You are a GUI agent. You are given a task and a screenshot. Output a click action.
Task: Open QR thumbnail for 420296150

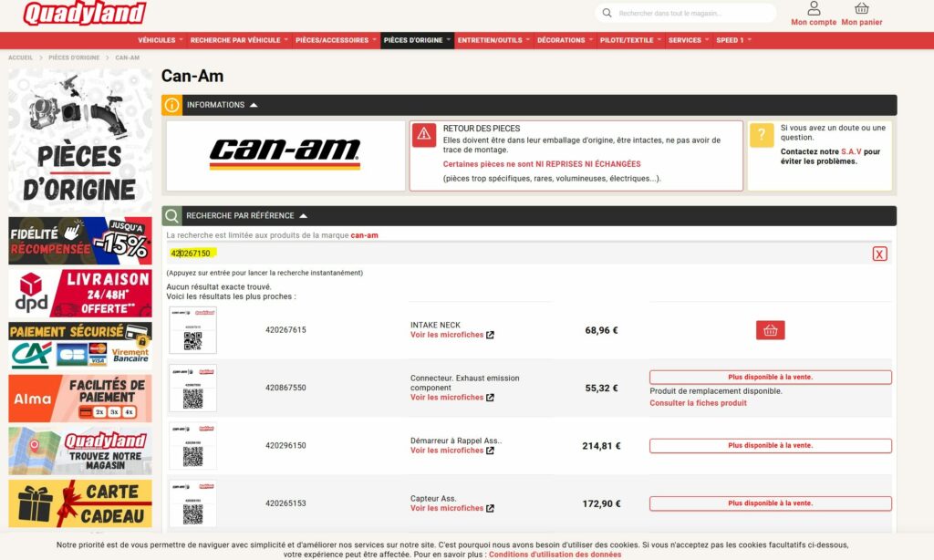193,446
